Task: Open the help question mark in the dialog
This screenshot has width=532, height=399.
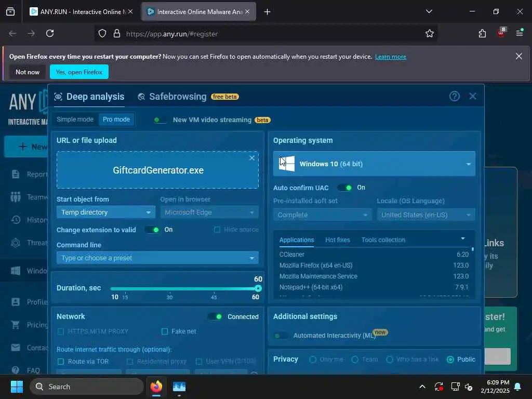Action: click(454, 96)
